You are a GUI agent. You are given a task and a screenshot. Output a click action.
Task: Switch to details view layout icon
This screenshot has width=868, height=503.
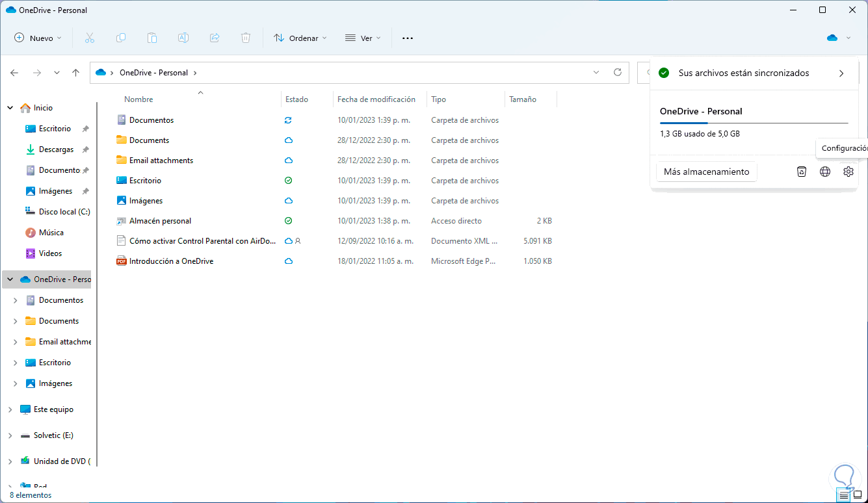click(844, 495)
